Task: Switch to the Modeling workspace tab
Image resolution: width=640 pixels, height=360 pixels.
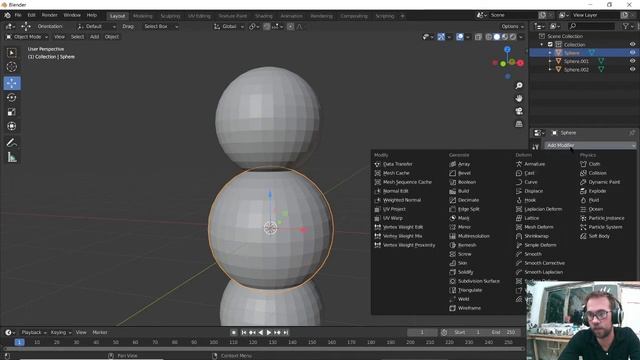Action: (142, 16)
